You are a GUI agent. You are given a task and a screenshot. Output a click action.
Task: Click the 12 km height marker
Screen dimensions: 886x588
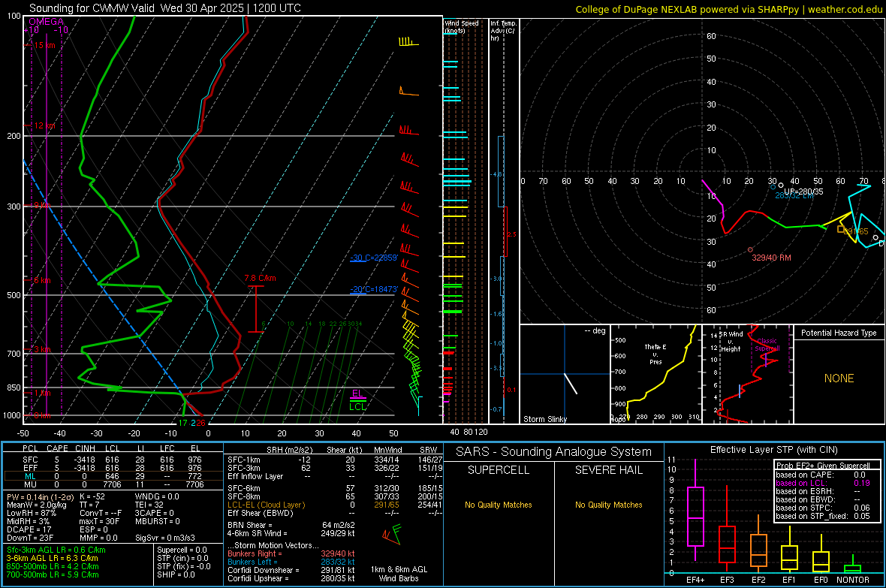coord(44,125)
